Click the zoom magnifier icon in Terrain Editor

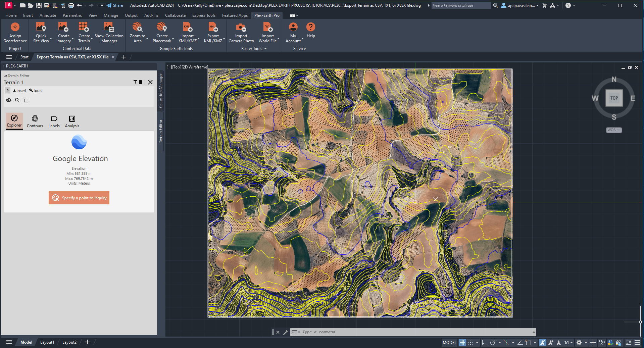click(x=17, y=100)
